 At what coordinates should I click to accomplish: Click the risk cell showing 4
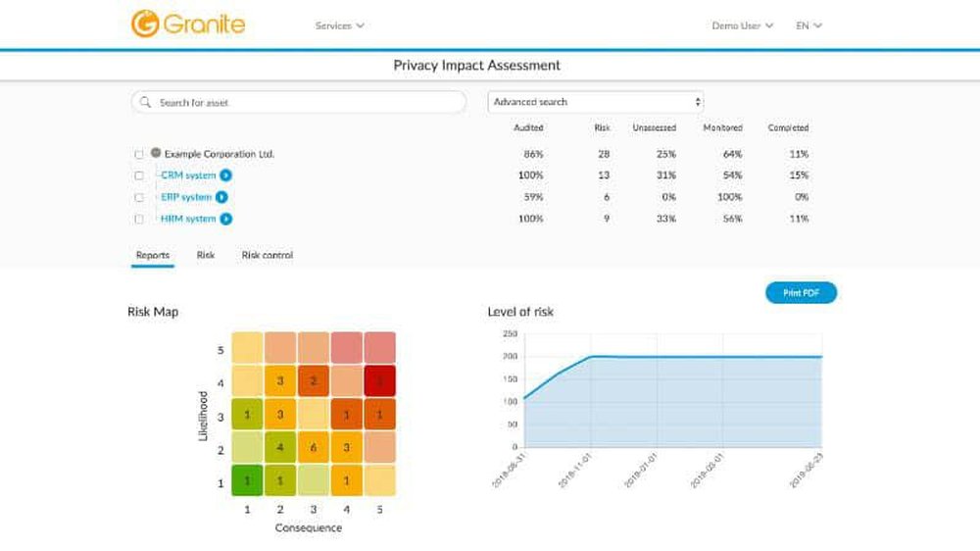pos(280,447)
